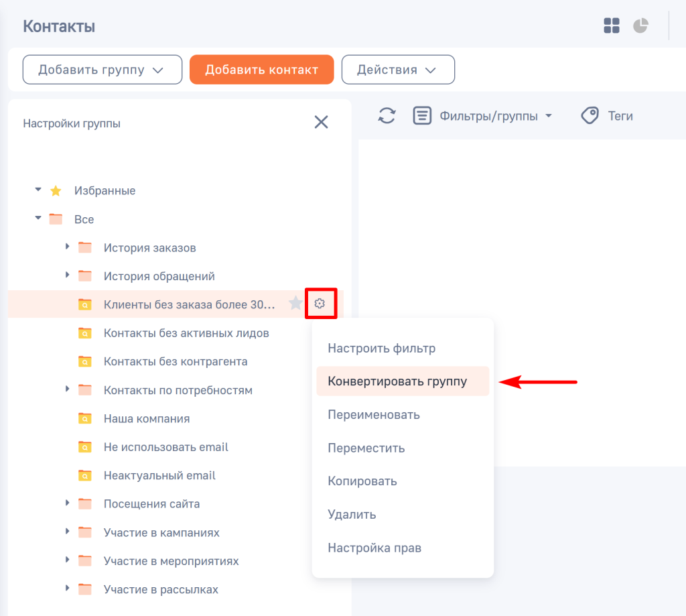Click the gear icon of highlighted group
This screenshot has width=686, height=616.
tap(320, 304)
